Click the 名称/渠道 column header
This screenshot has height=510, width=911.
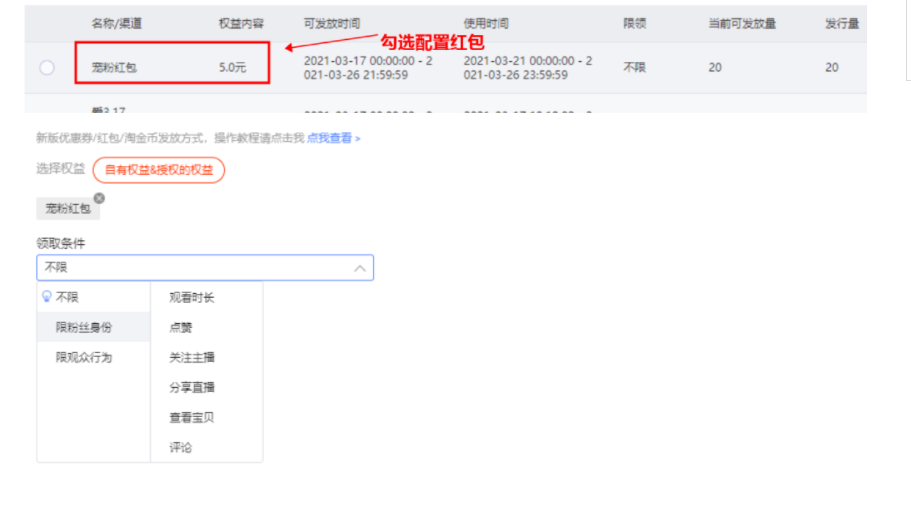(x=117, y=22)
